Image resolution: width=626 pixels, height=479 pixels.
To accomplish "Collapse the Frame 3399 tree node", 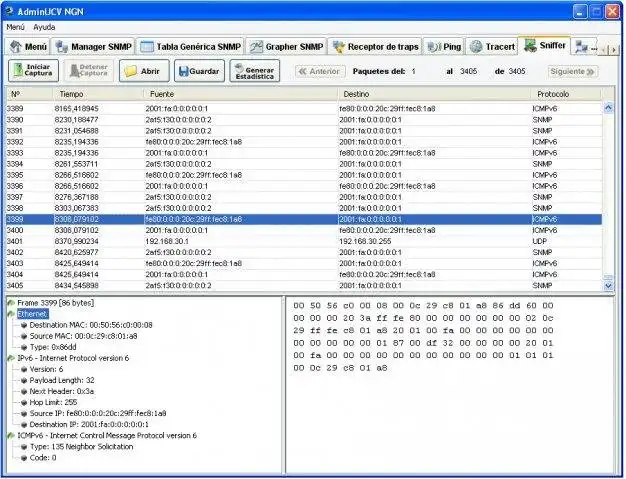I will pos(11,303).
